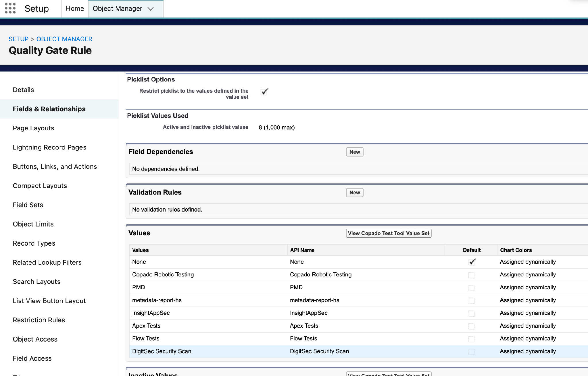
Task: Click the Default column header
Action: click(x=472, y=250)
